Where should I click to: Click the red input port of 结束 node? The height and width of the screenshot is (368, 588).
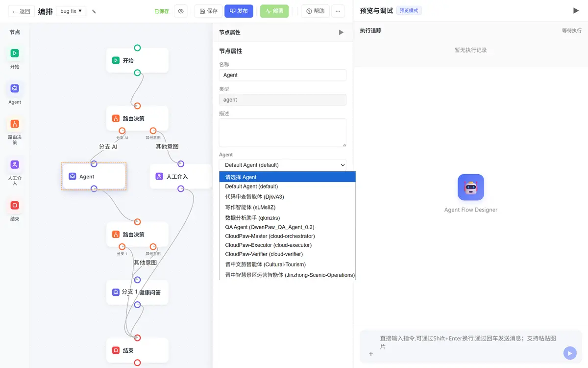click(x=137, y=338)
